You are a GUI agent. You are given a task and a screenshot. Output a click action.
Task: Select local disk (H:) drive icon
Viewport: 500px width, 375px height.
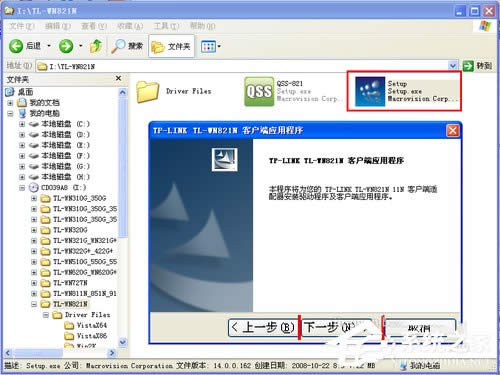[34, 177]
